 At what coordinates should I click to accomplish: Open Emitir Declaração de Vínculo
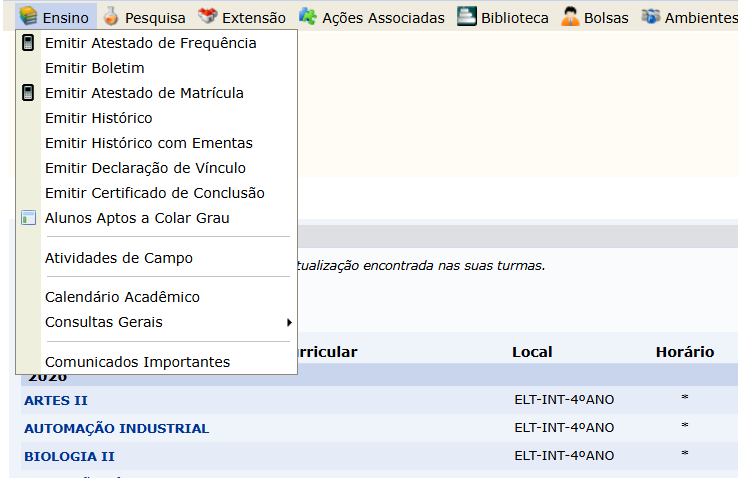coord(145,168)
